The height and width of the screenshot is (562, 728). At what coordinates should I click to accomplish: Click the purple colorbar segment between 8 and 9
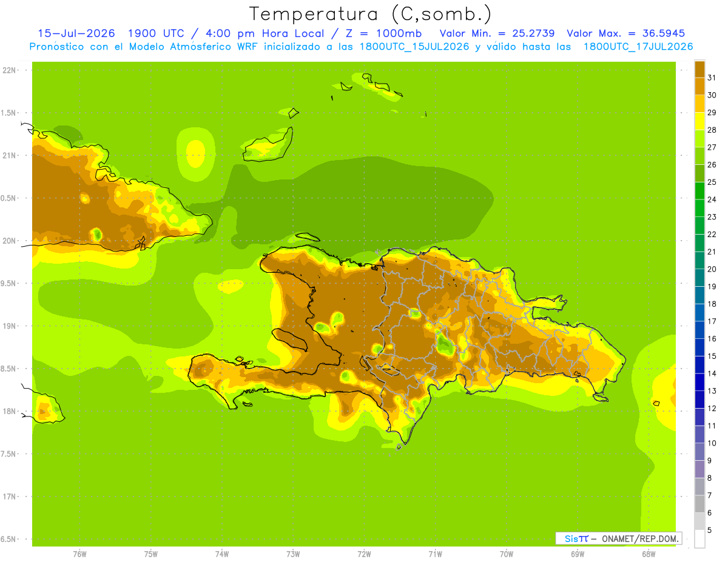tap(699, 469)
